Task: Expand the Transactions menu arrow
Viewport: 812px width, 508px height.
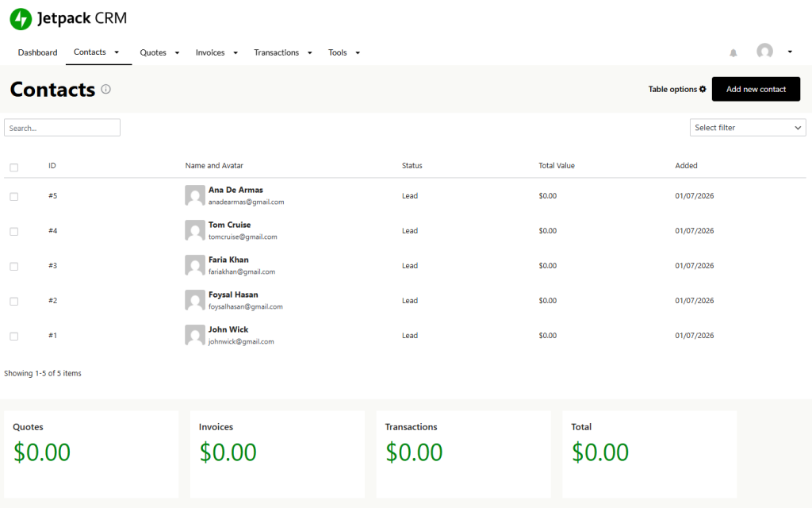Action: [310, 53]
